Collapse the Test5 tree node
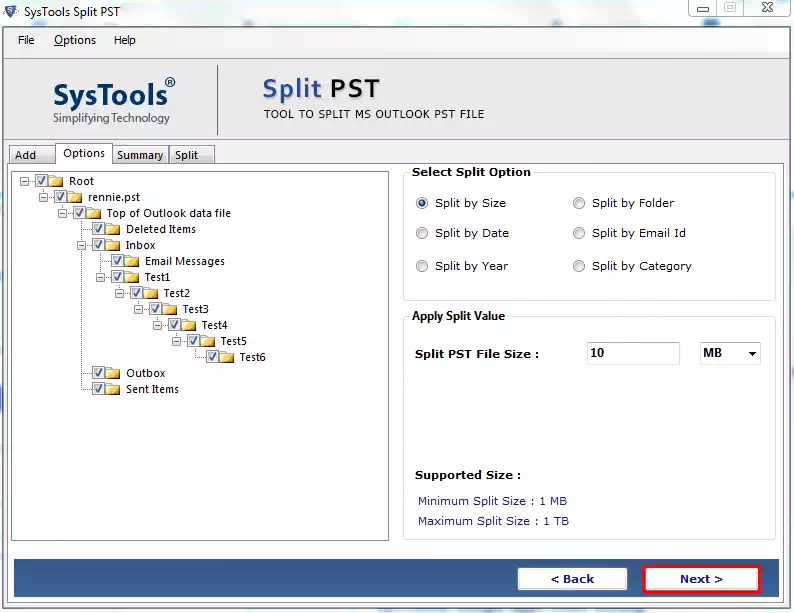 (176, 342)
